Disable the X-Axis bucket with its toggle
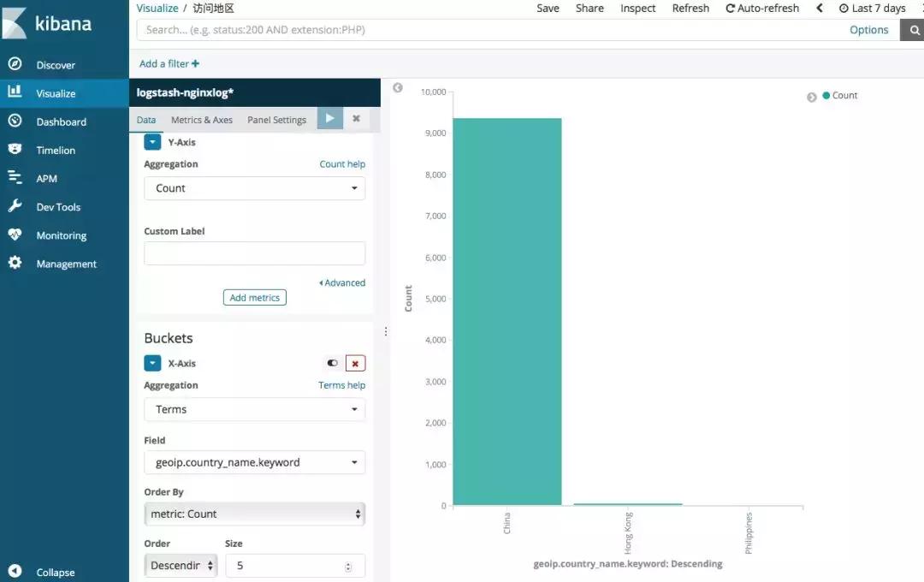Viewport: 924px width, 582px height. point(332,363)
